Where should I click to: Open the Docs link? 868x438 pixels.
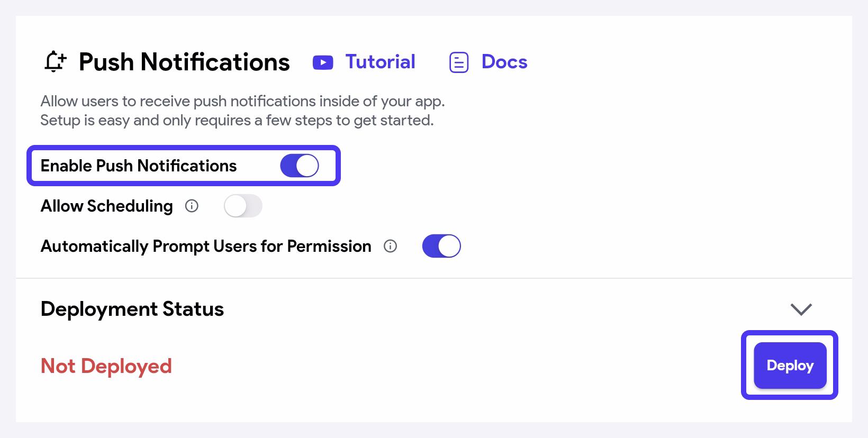(x=504, y=62)
